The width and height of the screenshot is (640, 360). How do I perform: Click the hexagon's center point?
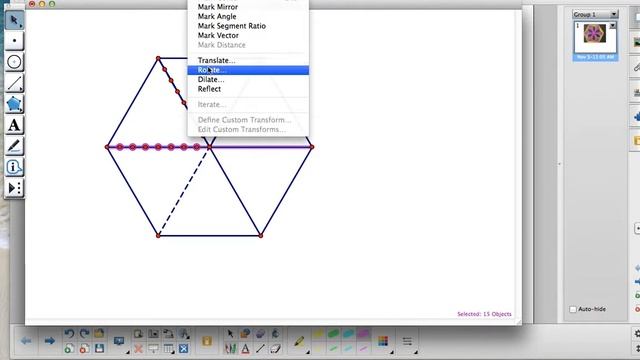(209, 147)
